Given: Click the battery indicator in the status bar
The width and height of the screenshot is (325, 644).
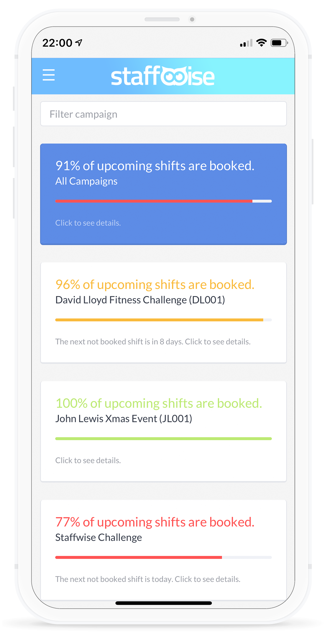Looking at the screenshot, I should pyautogui.click(x=279, y=43).
